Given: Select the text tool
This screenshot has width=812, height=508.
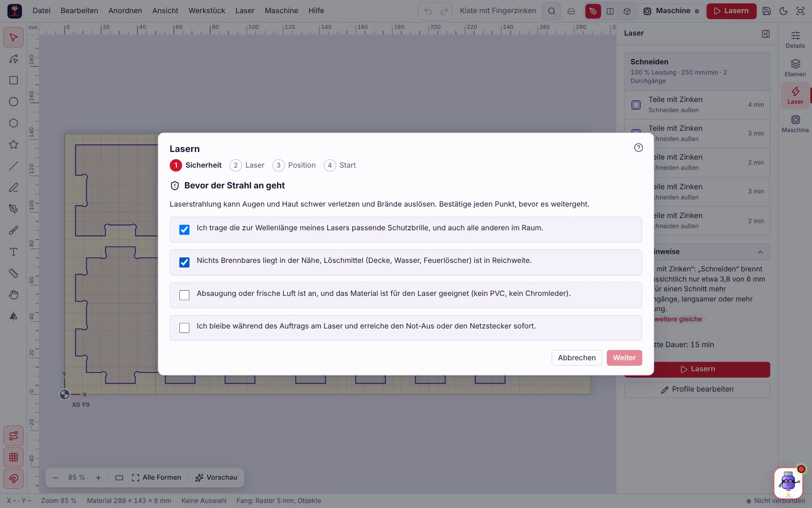Looking at the screenshot, I should pyautogui.click(x=14, y=252).
